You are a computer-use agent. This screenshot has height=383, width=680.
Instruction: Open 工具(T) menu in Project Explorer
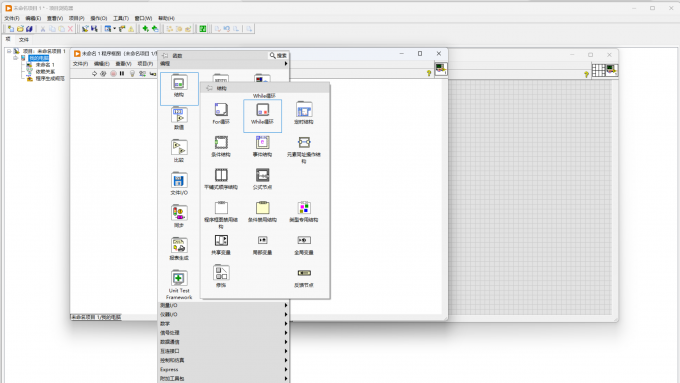pyautogui.click(x=121, y=18)
